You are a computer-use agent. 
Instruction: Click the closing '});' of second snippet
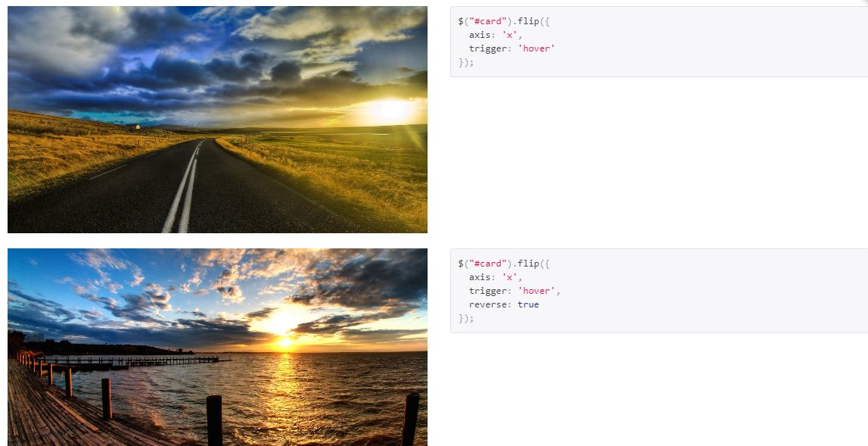pyautogui.click(x=466, y=318)
